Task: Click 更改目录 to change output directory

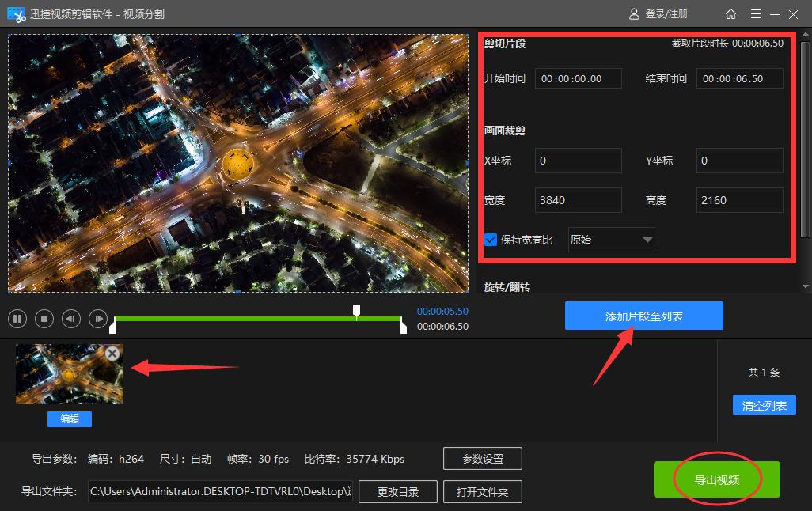Action: (x=397, y=491)
